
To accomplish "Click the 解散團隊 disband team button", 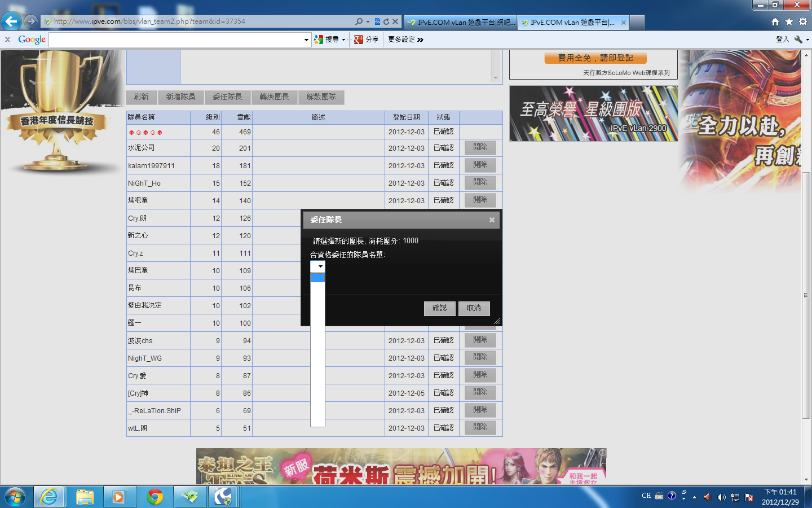I will pyautogui.click(x=321, y=97).
